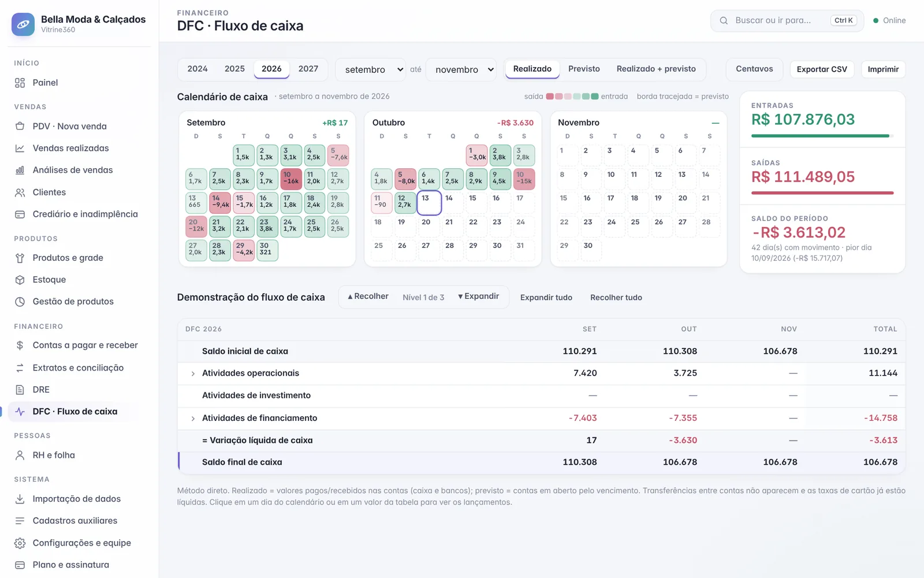Click the PDV Nova venda bag icon
This screenshot has height=578, width=924.
coord(20,127)
